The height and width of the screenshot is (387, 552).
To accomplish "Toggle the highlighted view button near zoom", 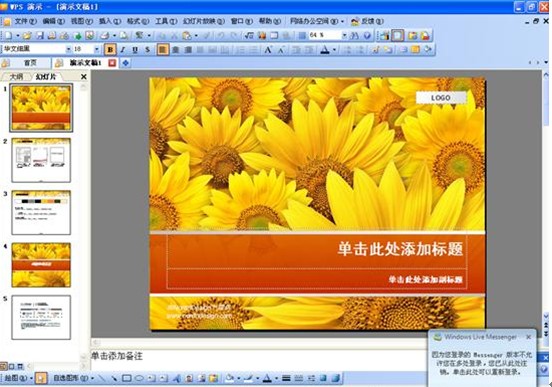I will coord(398,35).
